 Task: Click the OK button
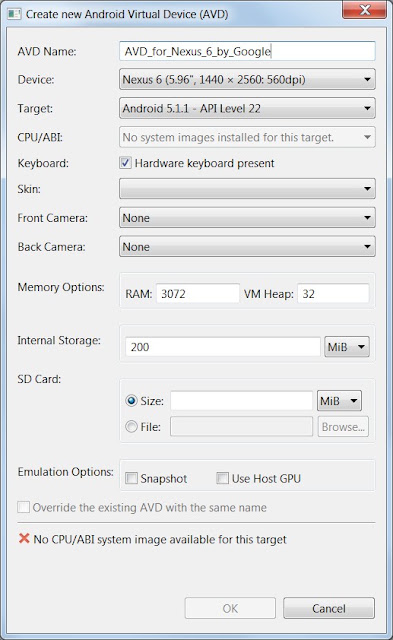[230, 609]
